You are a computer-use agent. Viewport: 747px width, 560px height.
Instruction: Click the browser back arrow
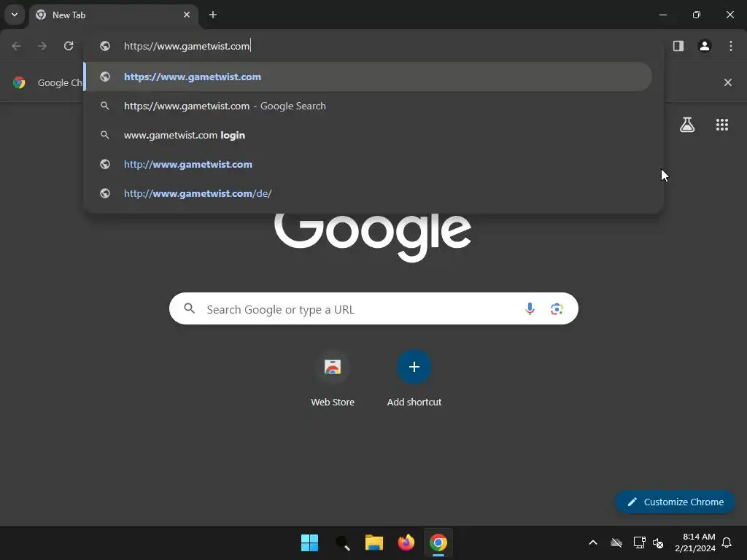click(x=16, y=46)
